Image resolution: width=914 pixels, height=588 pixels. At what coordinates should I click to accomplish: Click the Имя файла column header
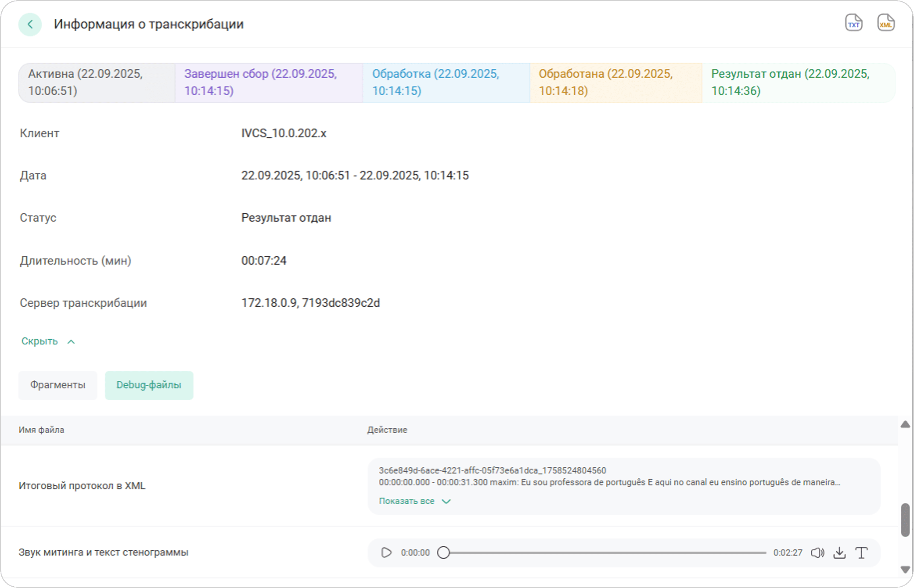point(41,430)
